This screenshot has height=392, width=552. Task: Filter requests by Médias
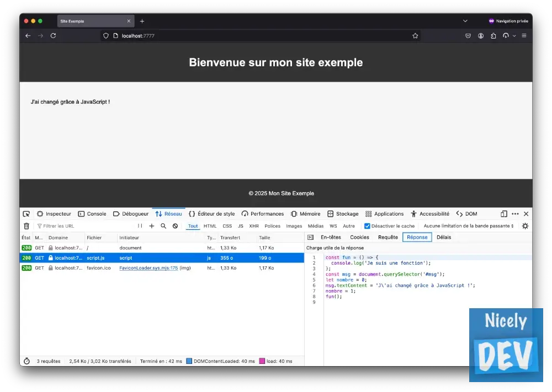pyautogui.click(x=315, y=226)
